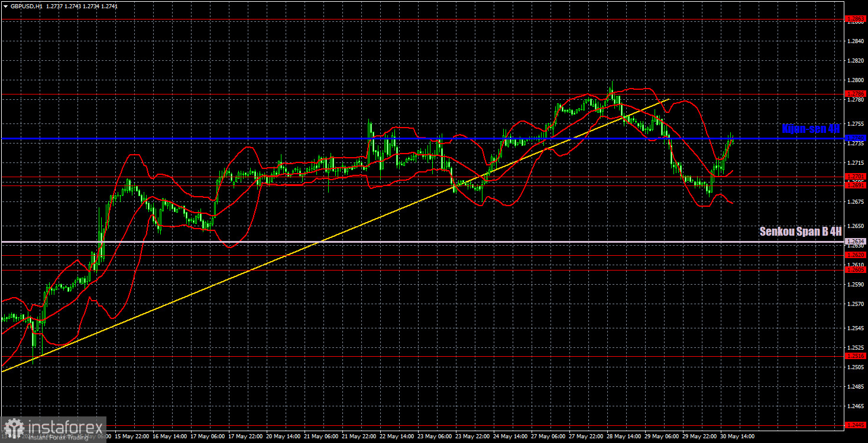Click the 1.2840 price axis value
This screenshot has height=443, width=868.
click(856, 41)
